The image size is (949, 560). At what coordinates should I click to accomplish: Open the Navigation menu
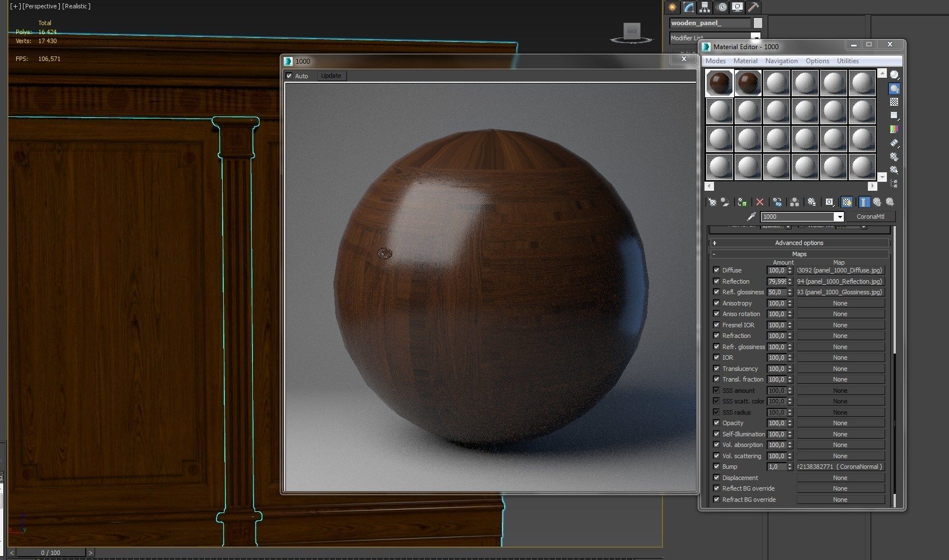(781, 61)
